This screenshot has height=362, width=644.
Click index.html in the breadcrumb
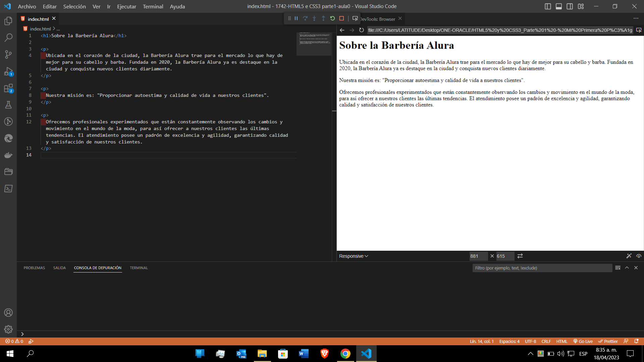[40, 29]
